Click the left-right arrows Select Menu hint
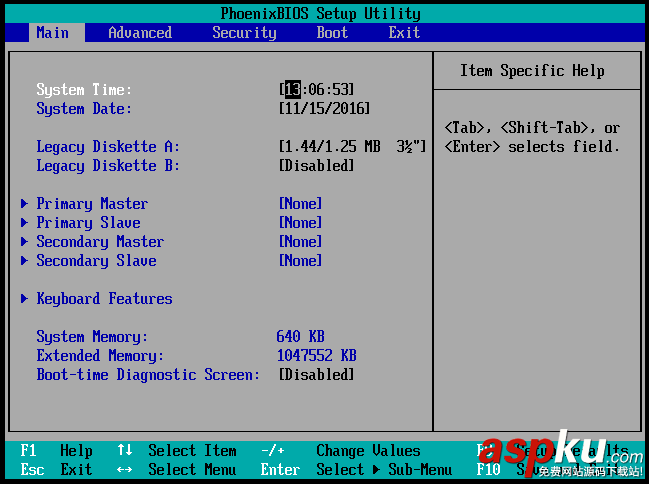The width and height of the screenshot is (649, 484). (x=177, y=470)
